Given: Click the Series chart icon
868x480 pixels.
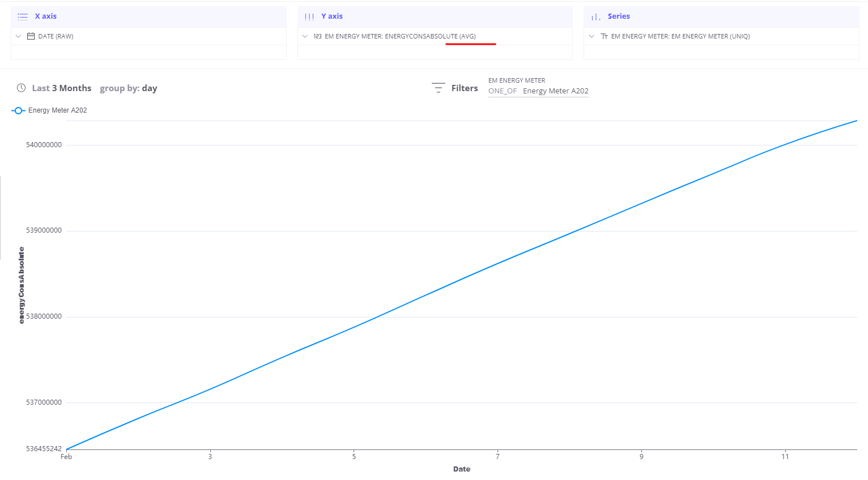Looking at the screenshot, I should (595, 17).
